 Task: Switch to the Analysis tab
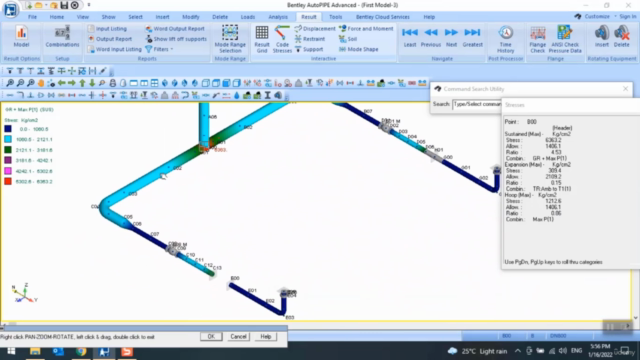coord(278,17)
